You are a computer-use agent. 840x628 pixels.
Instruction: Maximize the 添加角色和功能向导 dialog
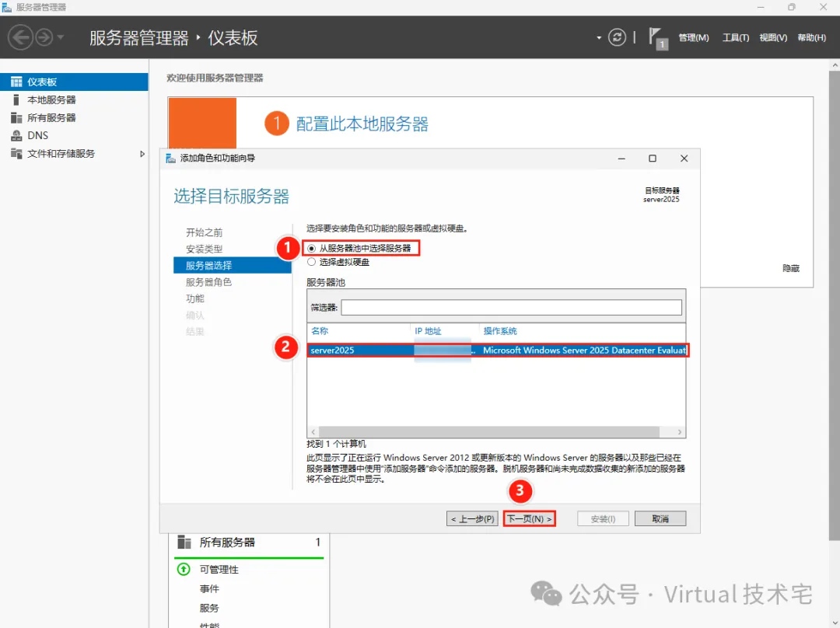coord(653,159)
